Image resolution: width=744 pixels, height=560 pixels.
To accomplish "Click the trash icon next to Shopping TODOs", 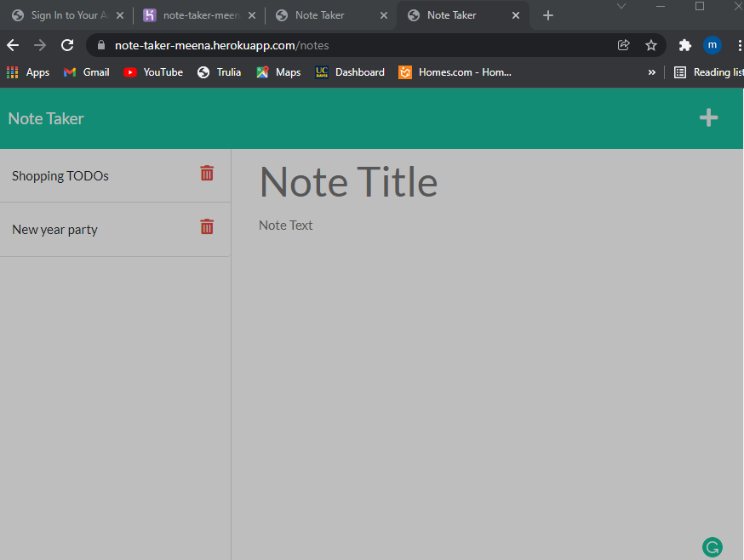I will pos(206,173).
